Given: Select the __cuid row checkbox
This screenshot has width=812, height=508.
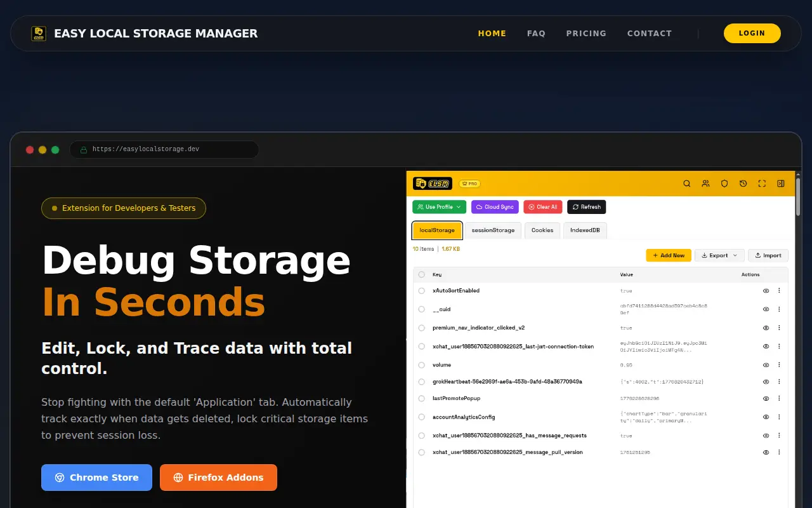Looking at the screenshot, I should (421, 309).
